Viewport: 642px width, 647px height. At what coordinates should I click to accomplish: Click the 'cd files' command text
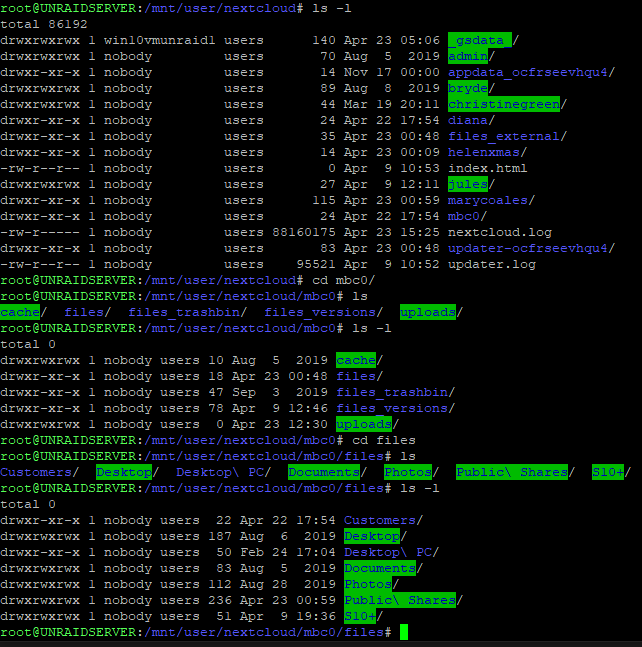click(x=384, y=440)
